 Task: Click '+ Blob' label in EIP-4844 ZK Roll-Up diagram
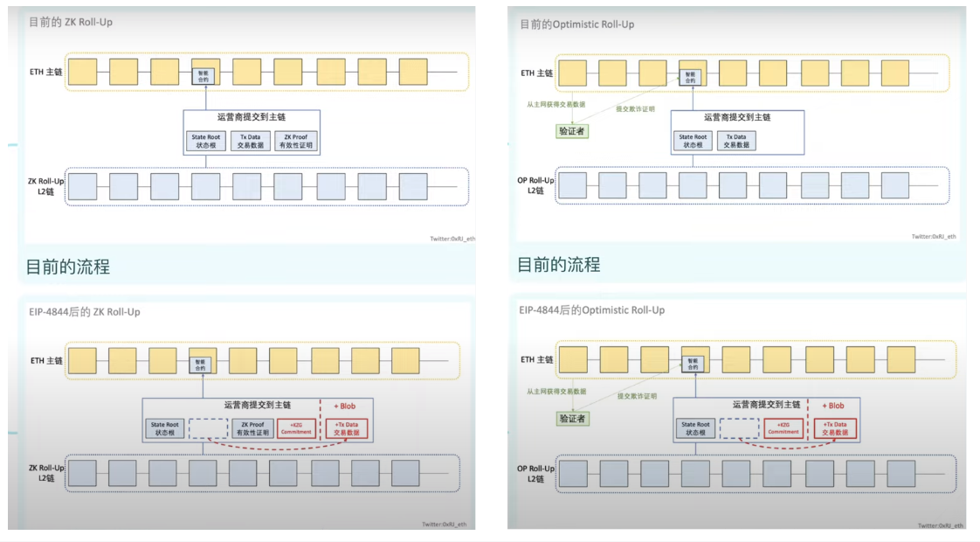tap(344, 406)
